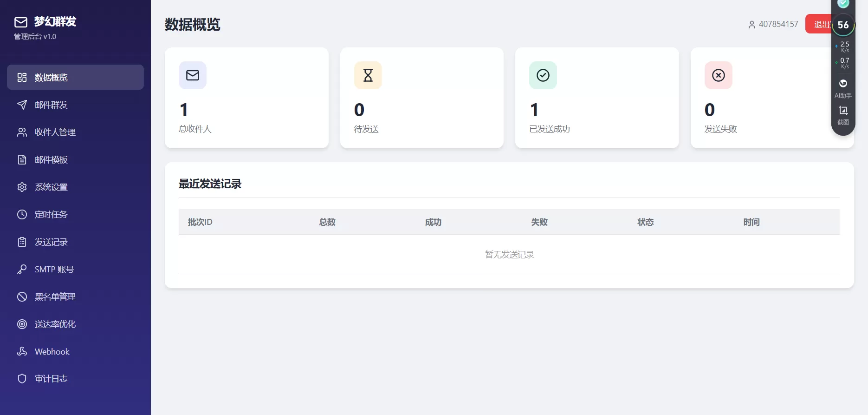Click the 数据概览 page title
868x415 pixels.
pyautogui.click(x=192, y=24)
